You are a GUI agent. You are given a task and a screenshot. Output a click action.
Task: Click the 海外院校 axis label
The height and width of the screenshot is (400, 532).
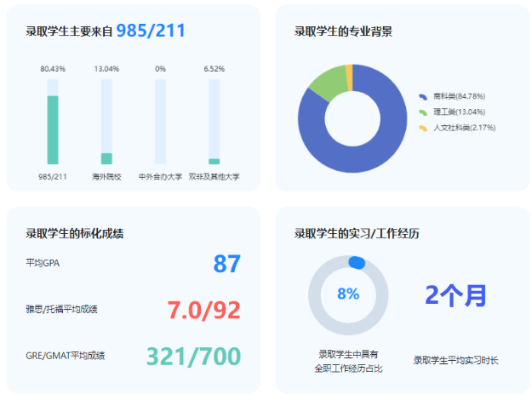(106, 177)
